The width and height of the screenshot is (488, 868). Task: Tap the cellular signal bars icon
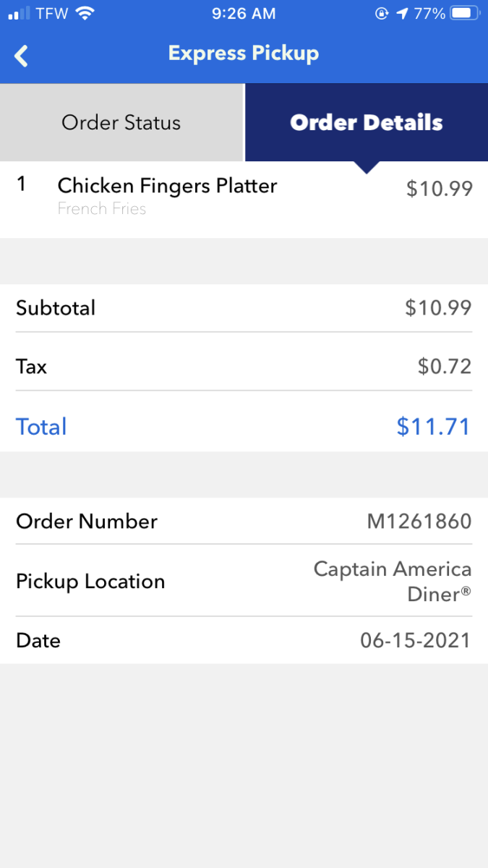(x=18, y=13)
